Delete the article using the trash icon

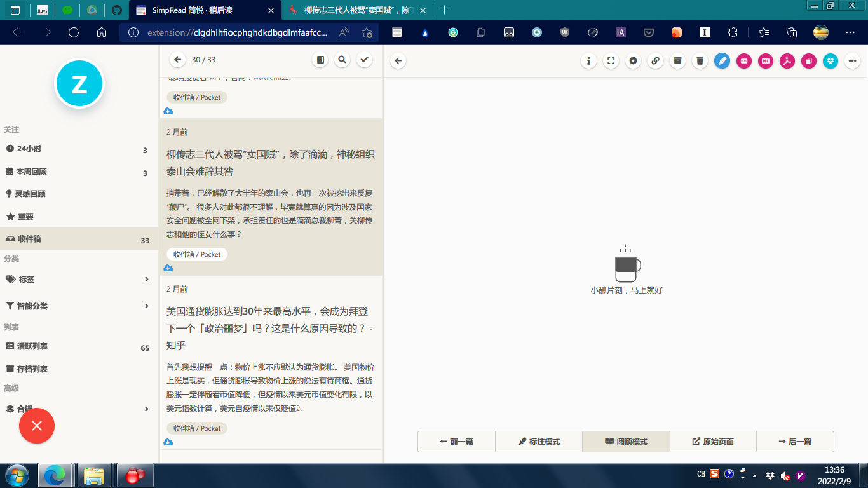point(700,61)
